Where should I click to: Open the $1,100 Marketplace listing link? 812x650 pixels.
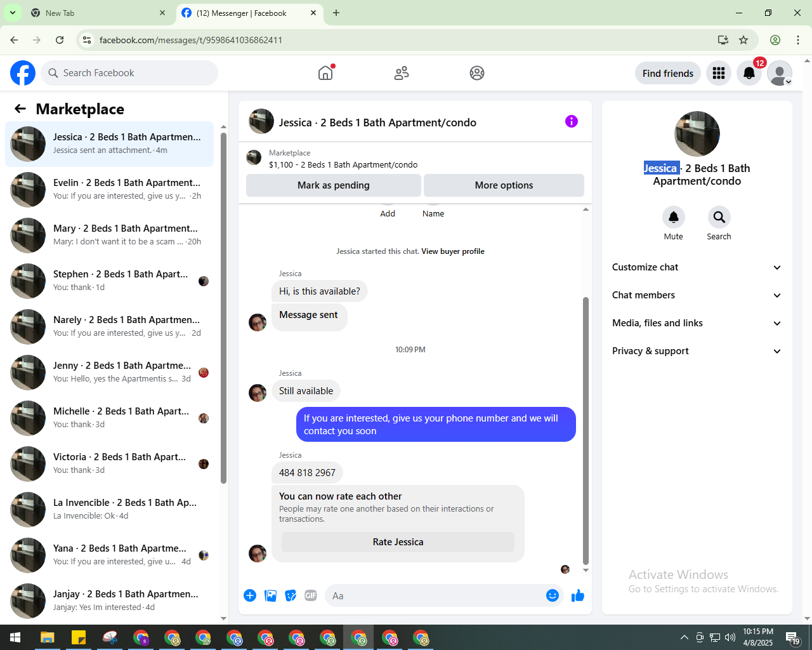(x=343, y=164)
